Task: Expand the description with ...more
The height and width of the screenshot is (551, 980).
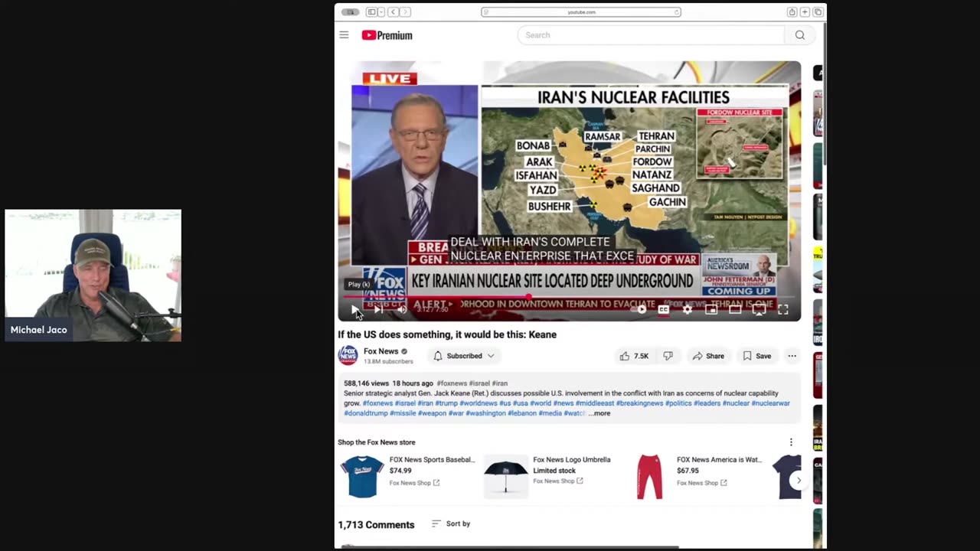Action: point(600,413)
